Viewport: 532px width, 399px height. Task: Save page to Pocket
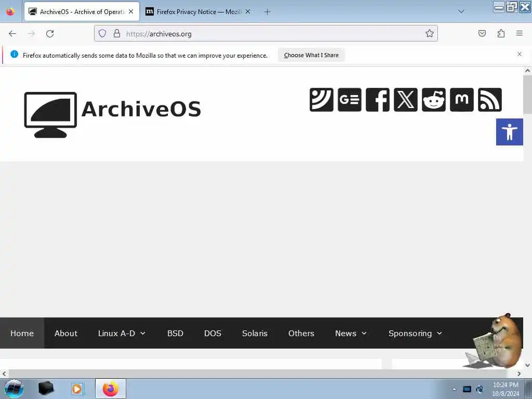[x=482, y=34]
